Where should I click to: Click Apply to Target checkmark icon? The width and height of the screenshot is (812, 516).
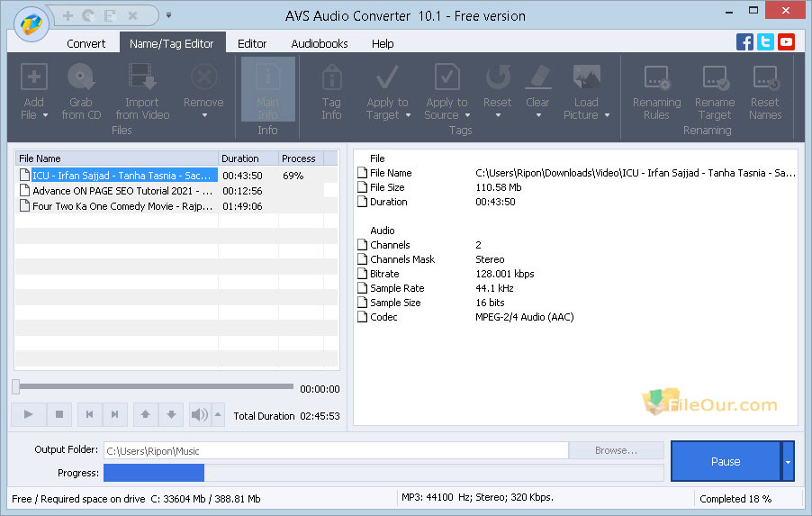tap(387, 77)
